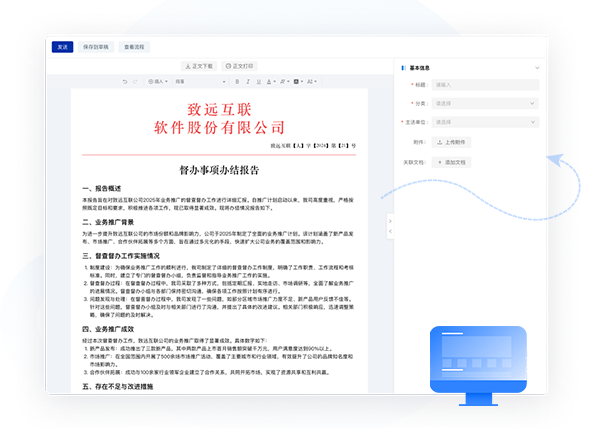Toggle italic formatting (I)
The height and width of the screenshot is (428, 605).
[x=248, y=81]
